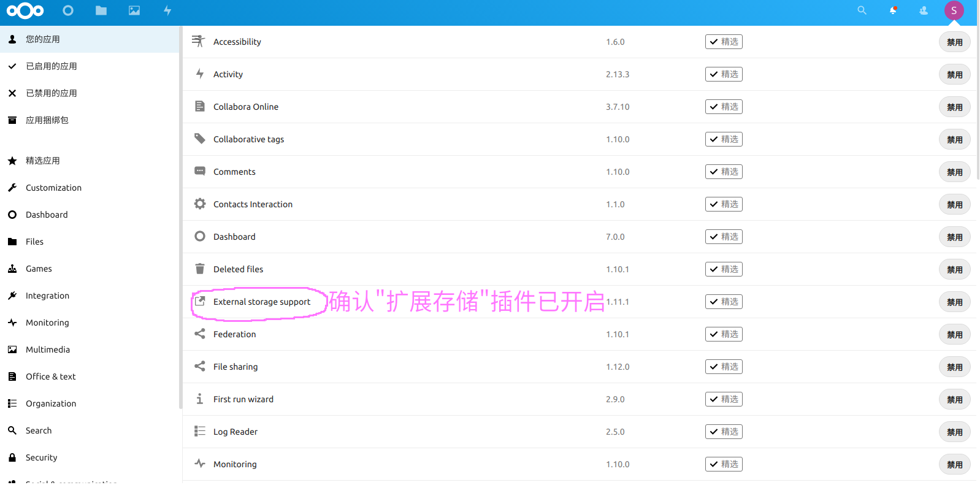
Task: Select the Collabora Online app icon
Action: click(200, 106)
